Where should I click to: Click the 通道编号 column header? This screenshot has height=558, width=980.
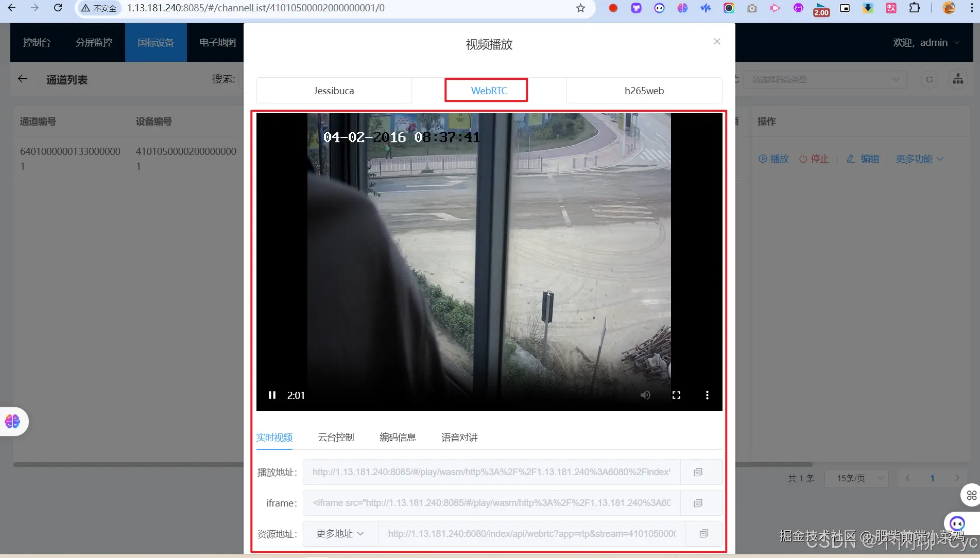pos(38,121)
